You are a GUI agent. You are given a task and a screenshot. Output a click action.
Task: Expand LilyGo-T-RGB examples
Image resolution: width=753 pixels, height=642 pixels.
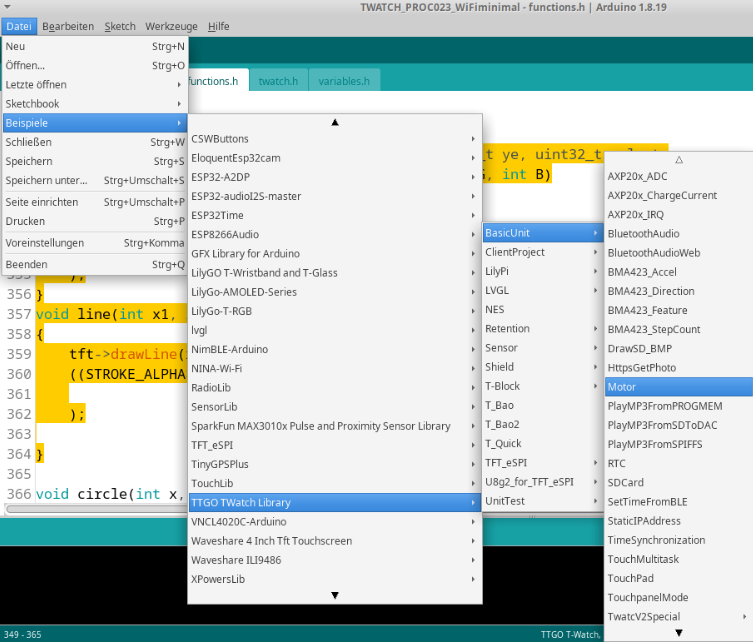(x=335, y=311)
